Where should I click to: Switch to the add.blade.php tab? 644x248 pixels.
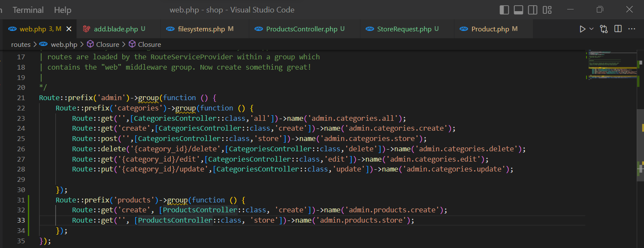click(x=119, y=29)
